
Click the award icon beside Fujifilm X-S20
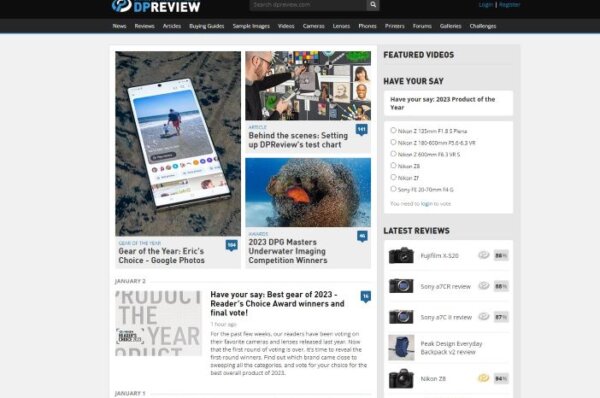click(x=484, y=255)
